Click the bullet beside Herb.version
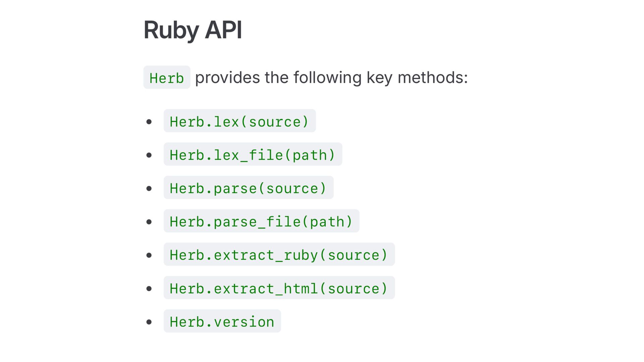Image resolution: width=644 pixels, height=362 pixels. 149,322
